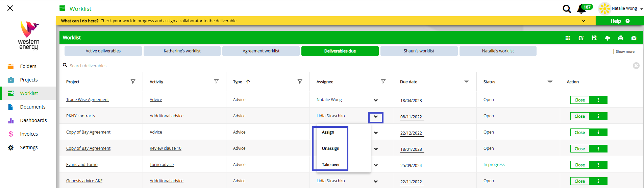Viewport: 644px width, 188px height.
Task: Switch to Katherine's worklist tab
Action: [182, 51]
